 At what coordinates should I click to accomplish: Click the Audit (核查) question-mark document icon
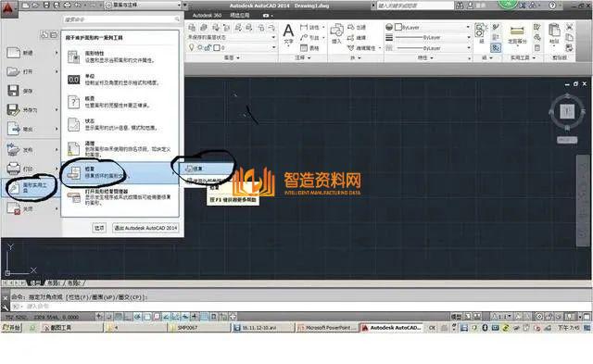(x=73, y=102)
